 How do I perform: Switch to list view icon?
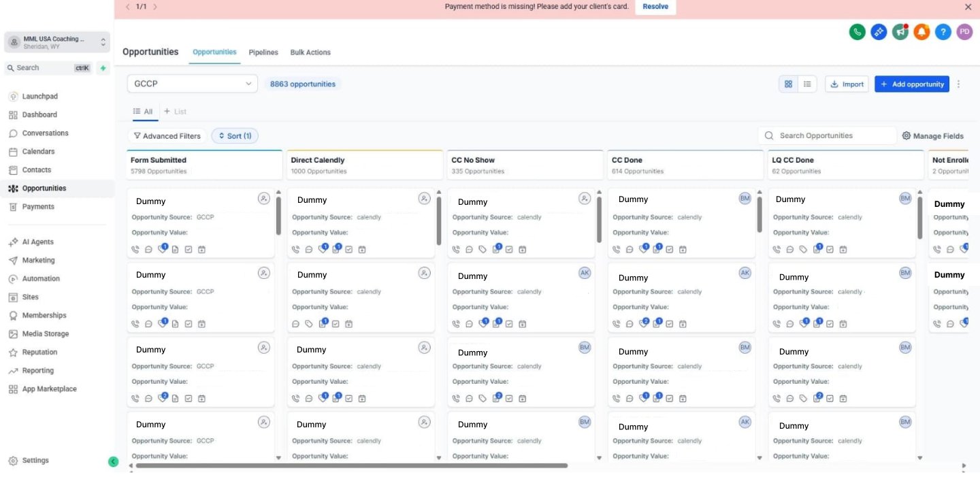click(x=807, y=84)
